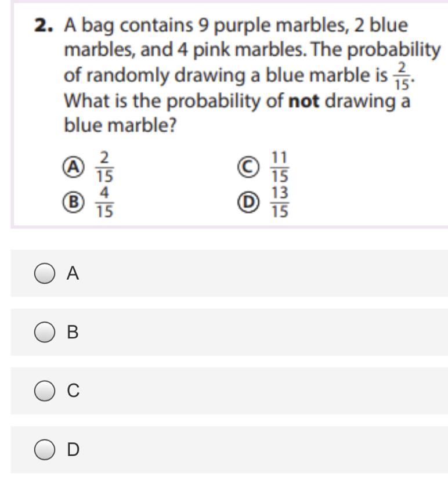Click the circled C icon in question

[x=248, y=167]
